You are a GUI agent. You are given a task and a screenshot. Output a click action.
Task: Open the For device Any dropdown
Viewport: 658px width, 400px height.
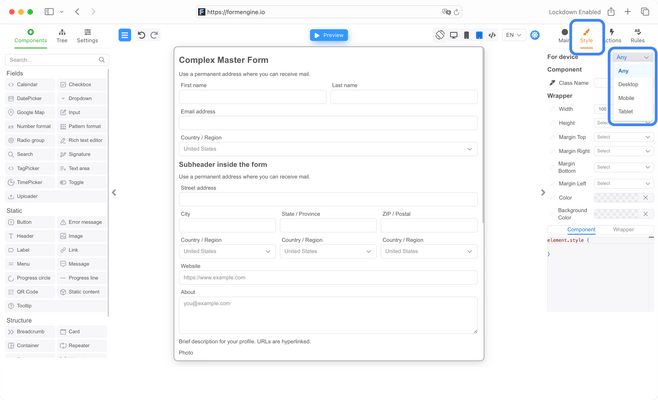click(632, 57)
